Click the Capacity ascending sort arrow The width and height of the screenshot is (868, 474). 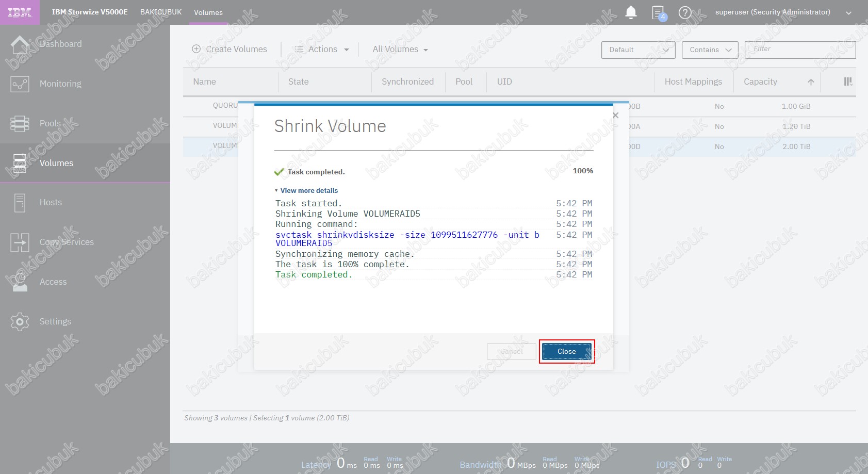coord(811,82)
